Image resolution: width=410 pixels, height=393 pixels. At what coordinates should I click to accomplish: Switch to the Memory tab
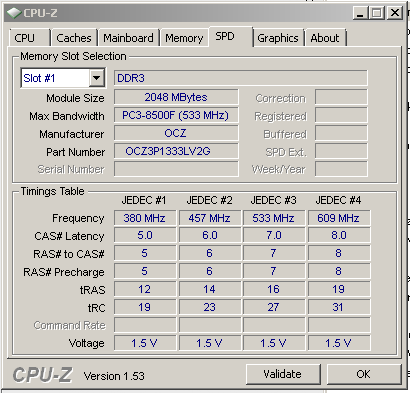coord(184,38)
